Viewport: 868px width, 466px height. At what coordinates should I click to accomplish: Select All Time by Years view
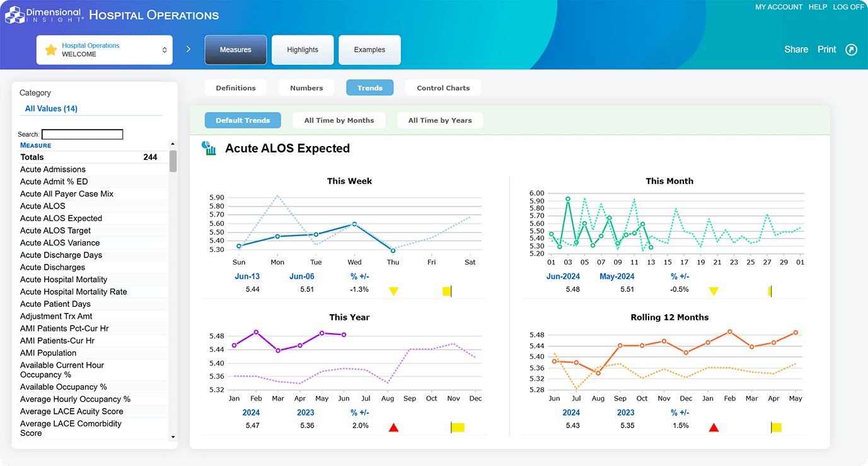coord(440,120)
